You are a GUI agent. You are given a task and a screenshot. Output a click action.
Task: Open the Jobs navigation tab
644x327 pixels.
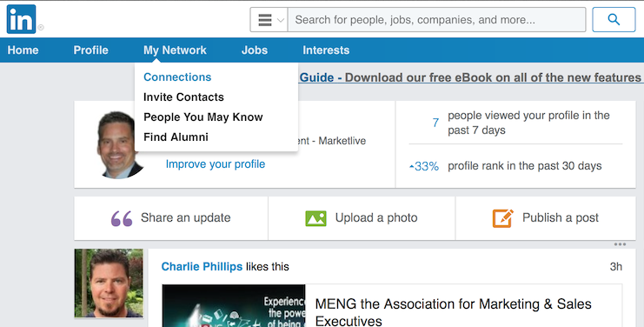(255, 50)
